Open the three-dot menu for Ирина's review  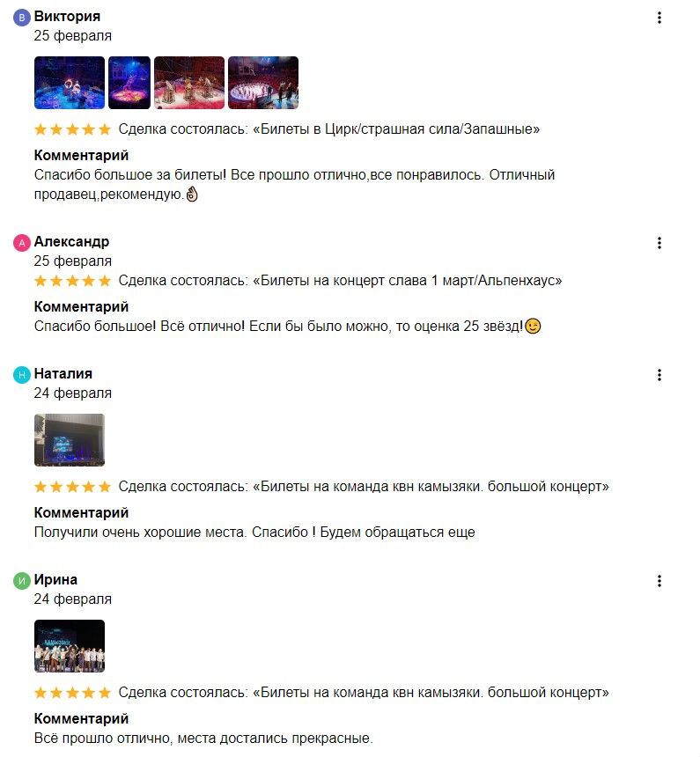click(659, 581)
